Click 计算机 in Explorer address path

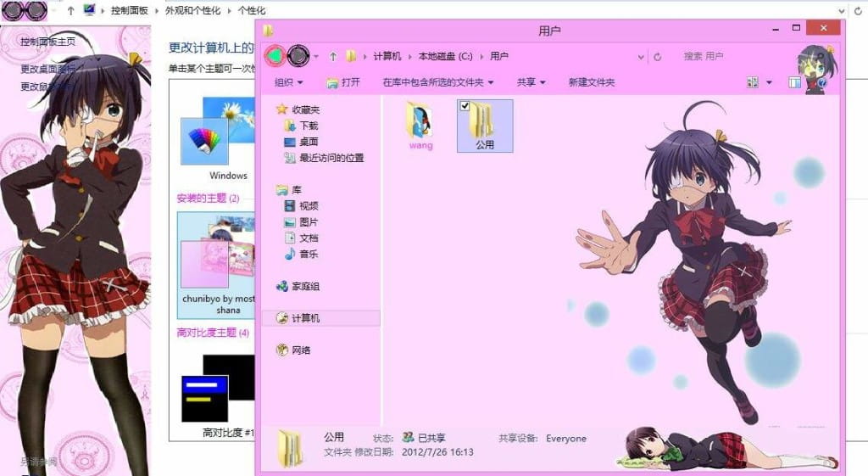pos(387,57)
